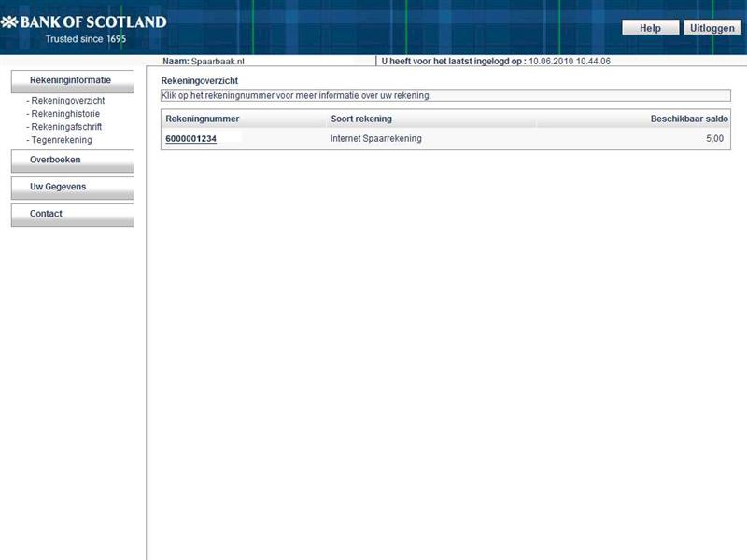Select balance value 5,00

[x=714, y=138]
